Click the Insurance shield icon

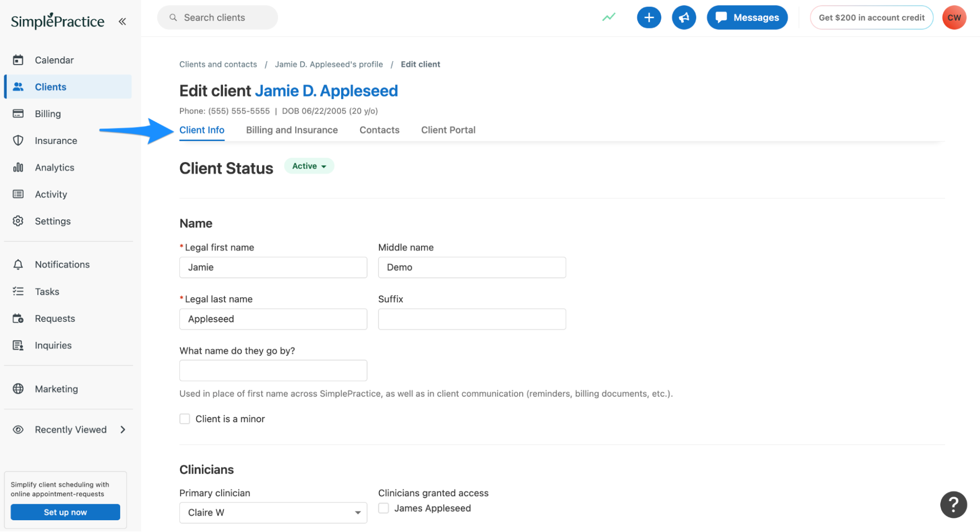pos(18,141)
